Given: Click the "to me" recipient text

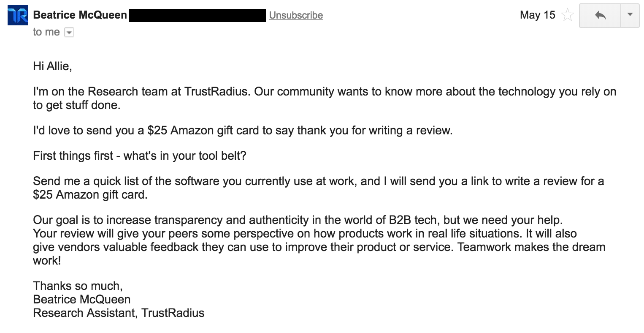Looking at the screenshot, I should 46,32.
